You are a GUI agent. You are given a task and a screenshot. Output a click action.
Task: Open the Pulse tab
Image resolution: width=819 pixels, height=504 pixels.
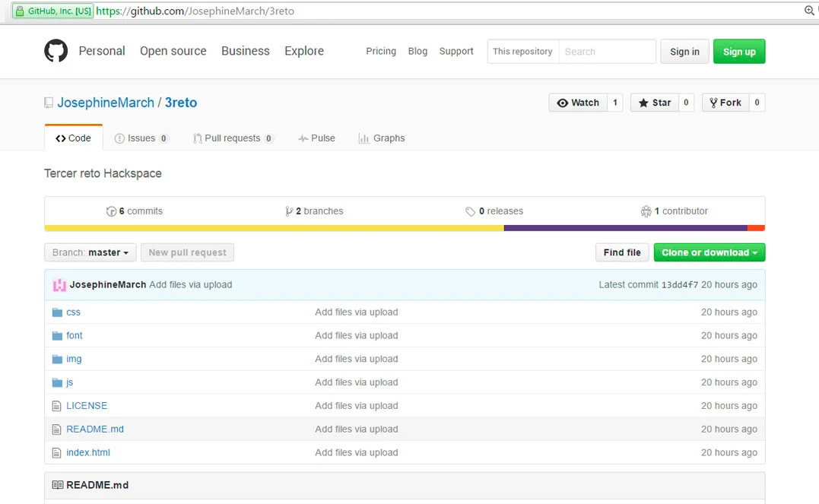pos(316,138)
